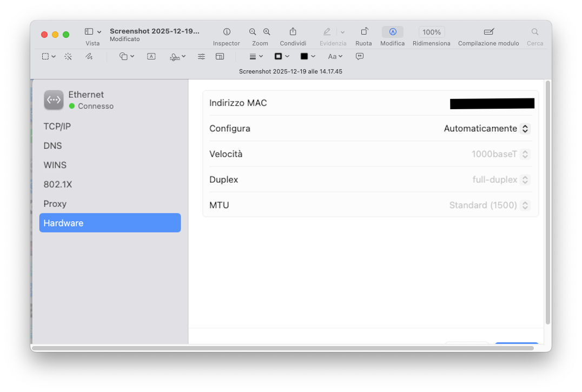Select the rectangular selection tool
Screen dimensions: 582x392
[x=45, y=56]
